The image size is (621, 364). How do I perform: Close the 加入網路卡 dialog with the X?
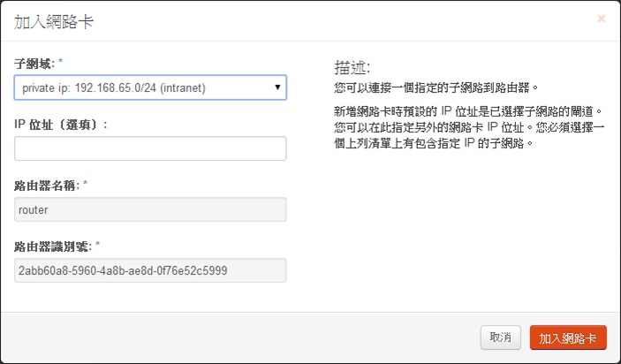(602, 19)
